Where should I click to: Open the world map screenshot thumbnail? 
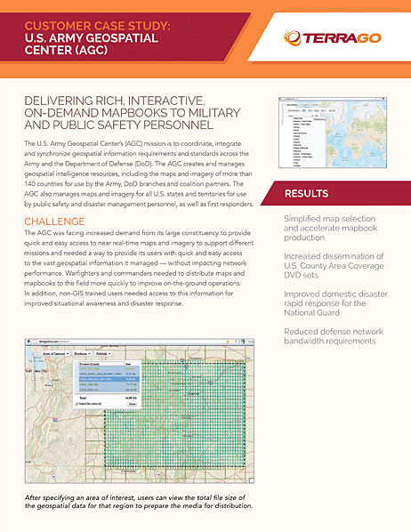coord(332,133)
